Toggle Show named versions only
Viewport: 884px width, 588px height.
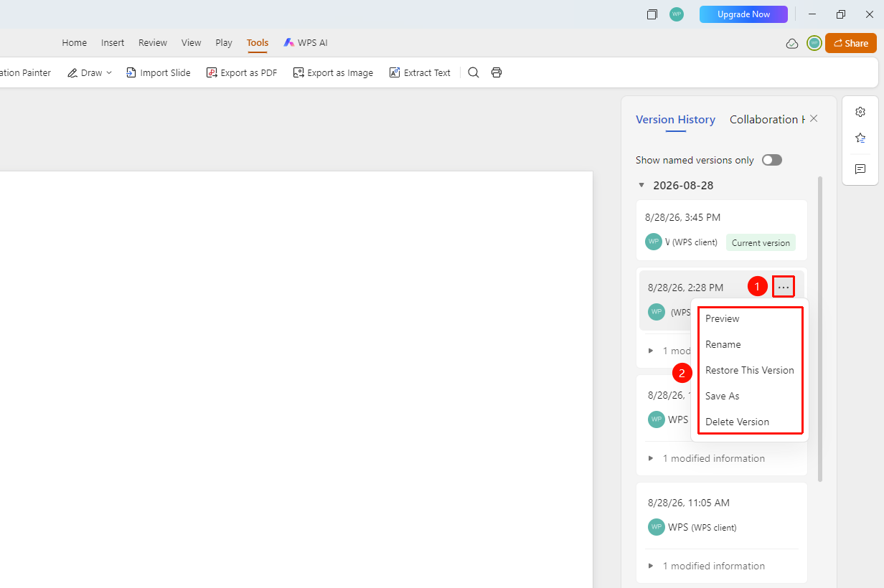(x=772, y=160)
